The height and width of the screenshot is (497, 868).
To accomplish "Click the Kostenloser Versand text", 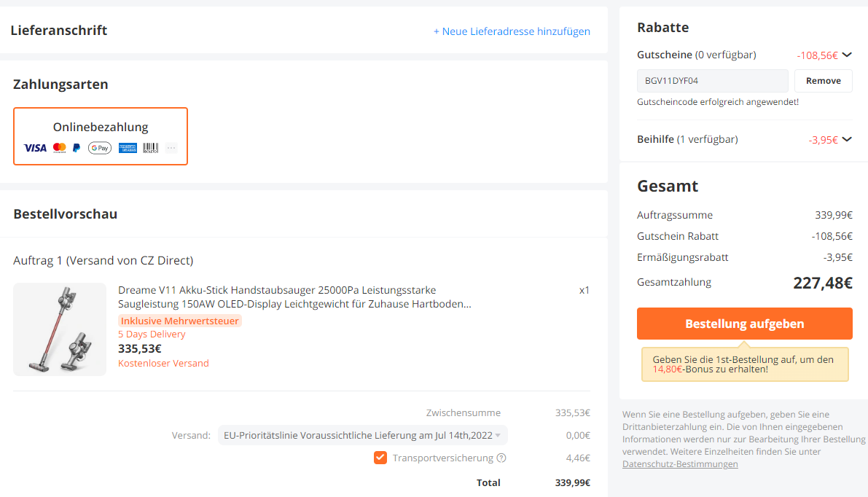I will [163, 363].
